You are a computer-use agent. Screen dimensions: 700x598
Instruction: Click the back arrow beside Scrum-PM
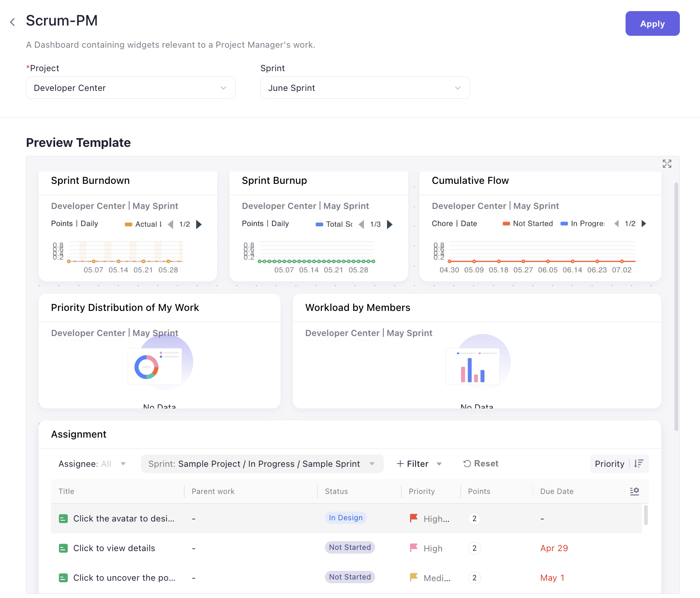point(13,22)
